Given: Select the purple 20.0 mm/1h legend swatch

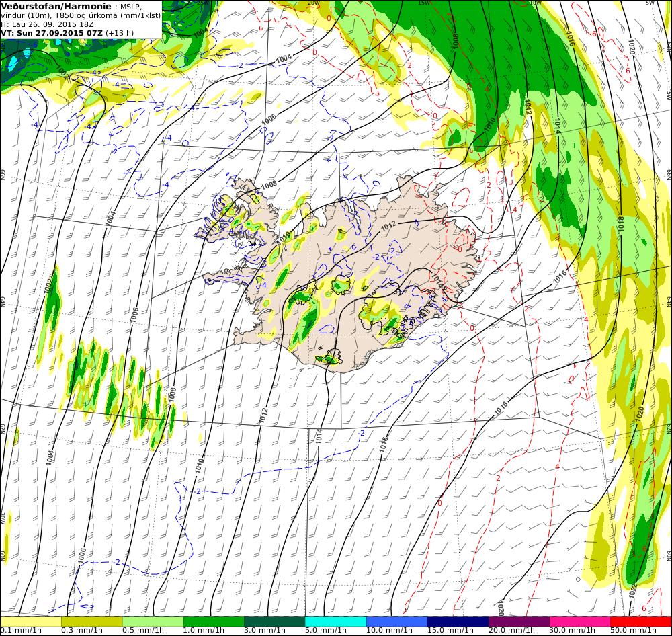Looking at the screenshot, I should [519, 621].
